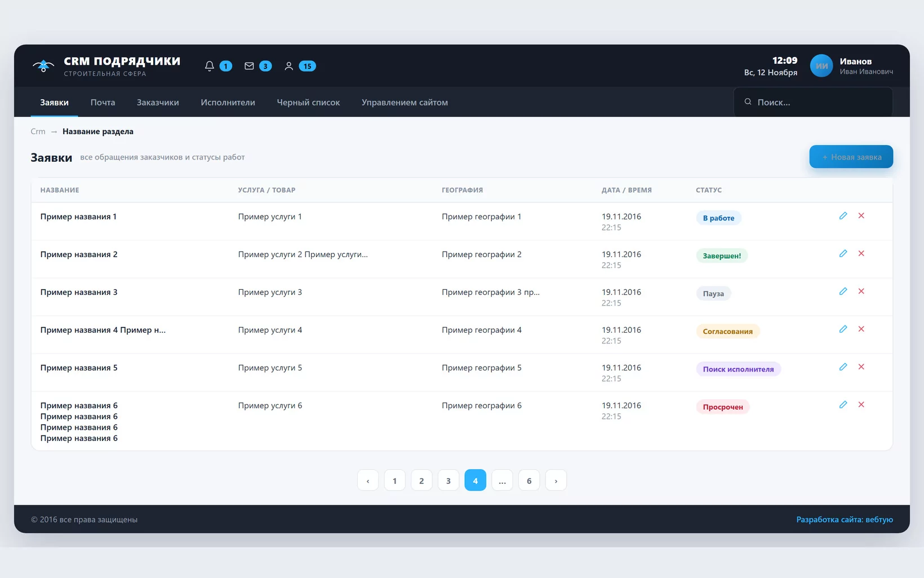Sort by СТАТУС column header

coord(709,190)
